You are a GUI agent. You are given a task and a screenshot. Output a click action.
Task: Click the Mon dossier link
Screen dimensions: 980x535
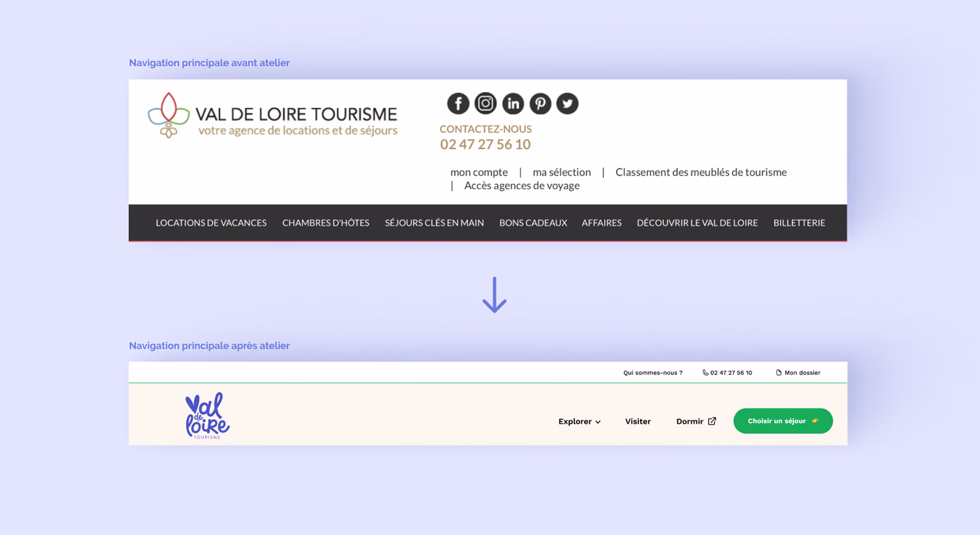[x=802, y=373]
